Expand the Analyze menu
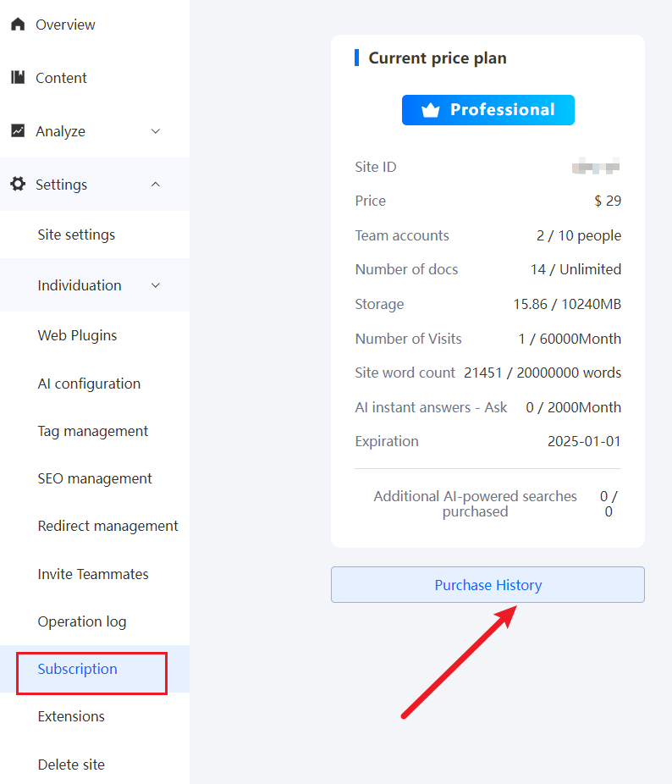 [155, 131]
